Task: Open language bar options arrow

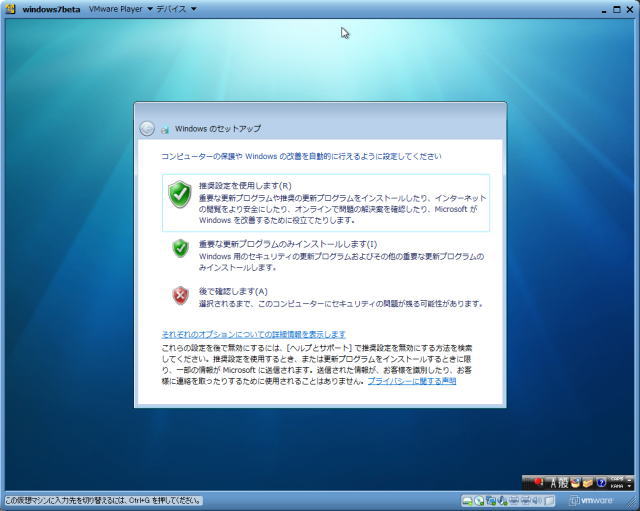Action: pos(629,484)
